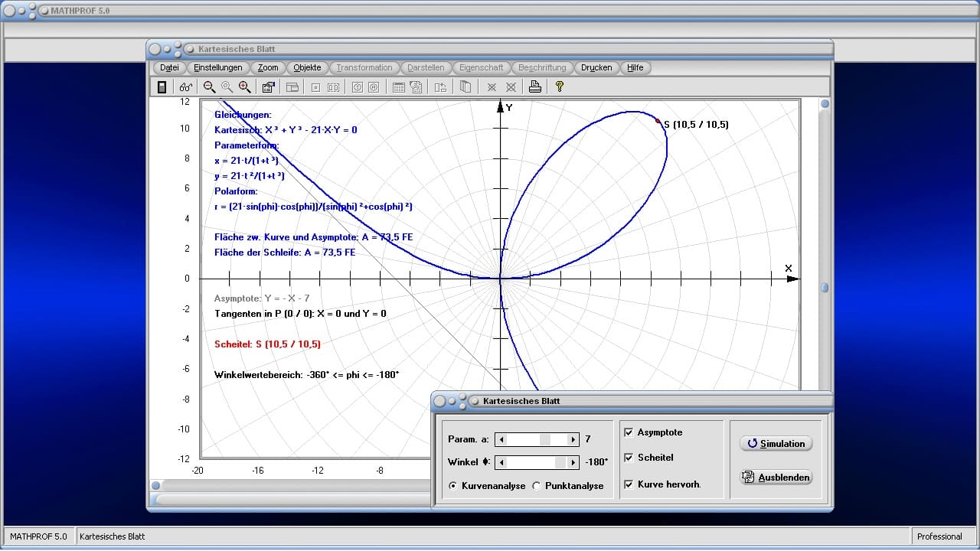
Task: Zoom out with the minus magnifier
Action: click(x=209, y=87)
